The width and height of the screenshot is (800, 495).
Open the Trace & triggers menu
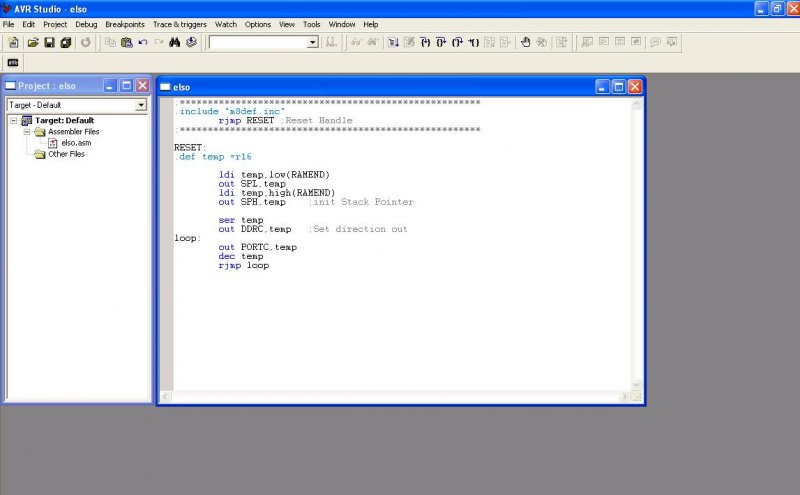coord(180,24)
